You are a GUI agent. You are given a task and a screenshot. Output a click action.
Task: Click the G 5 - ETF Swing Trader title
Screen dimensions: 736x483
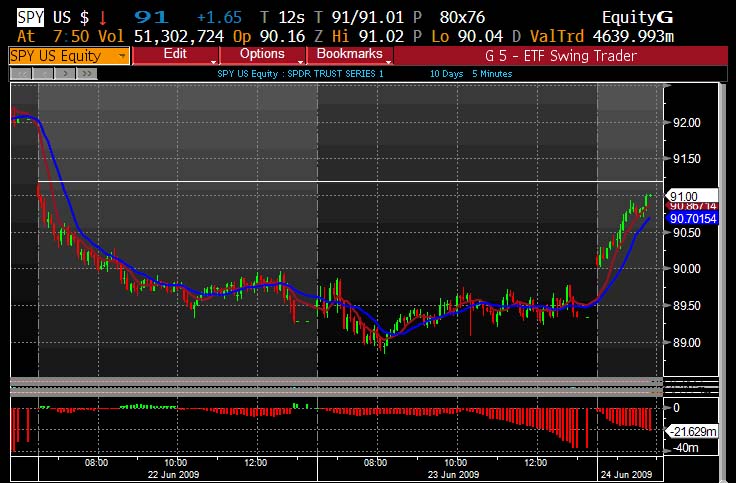(561, 56)
